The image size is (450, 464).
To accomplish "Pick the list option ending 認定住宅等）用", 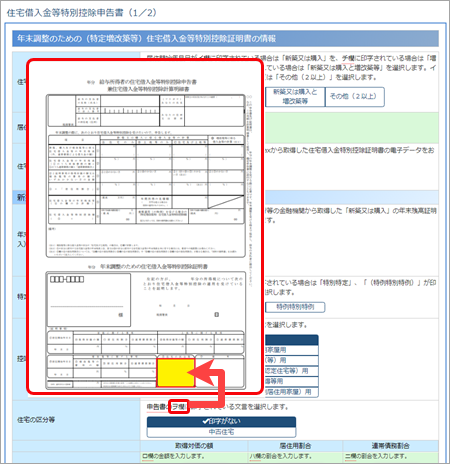I will coord(292,371).
